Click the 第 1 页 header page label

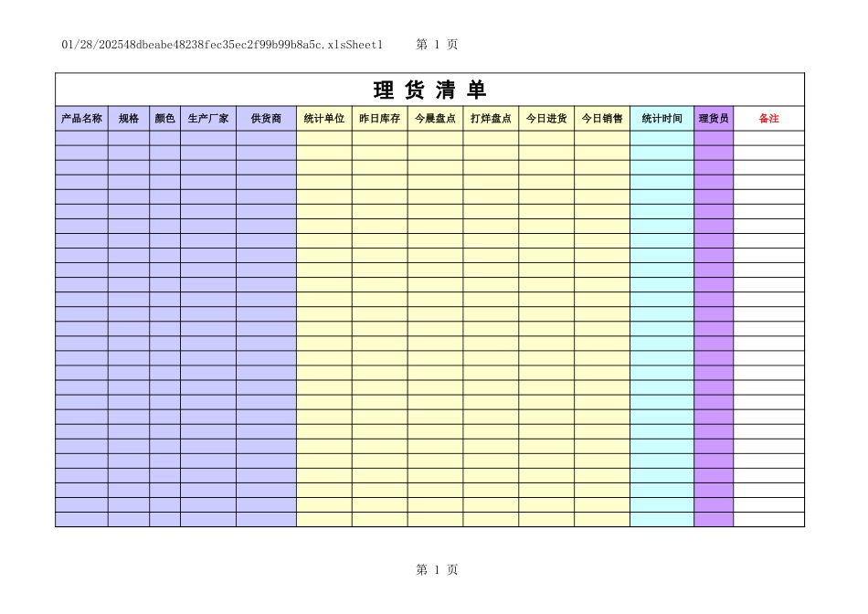coord(428,43)
